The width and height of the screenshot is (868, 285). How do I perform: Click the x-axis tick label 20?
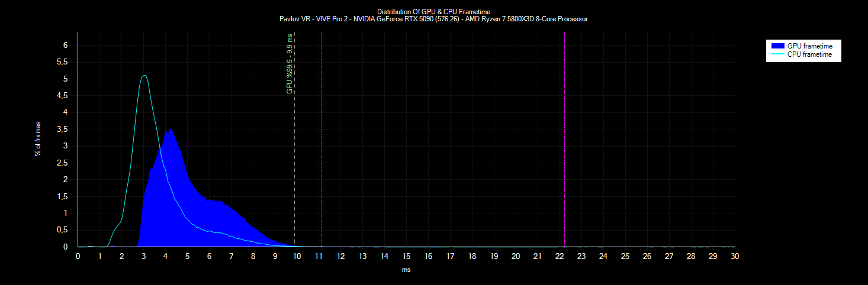point(516,256)
